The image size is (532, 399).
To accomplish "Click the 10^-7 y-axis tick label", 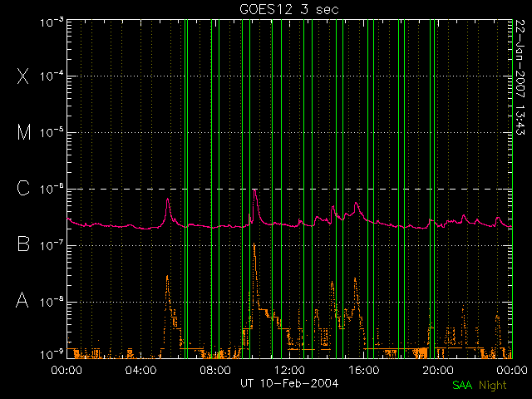I will [x=52, y=245].
